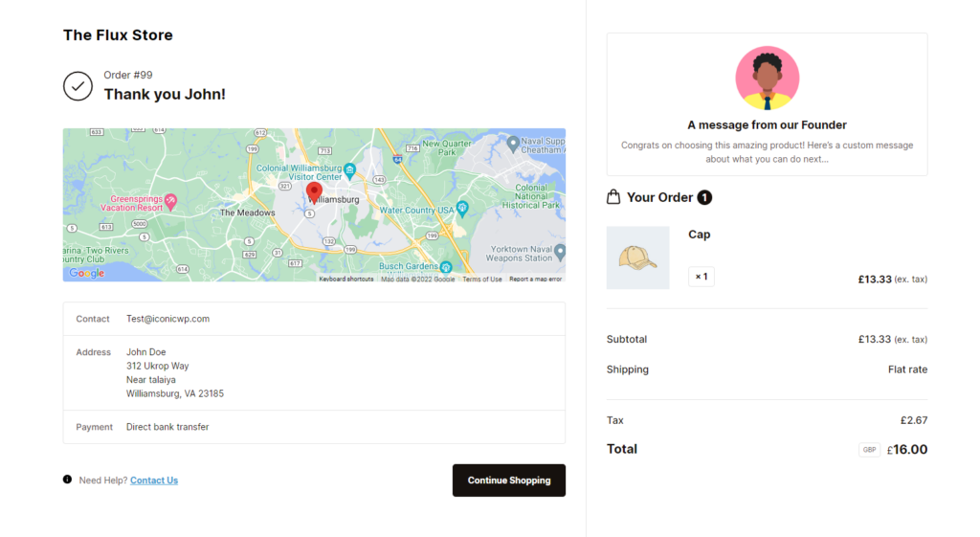The width and height of the screenshot is (980, 537).
Task: Click the Water Country USA map marker
Action: point(462,208)
